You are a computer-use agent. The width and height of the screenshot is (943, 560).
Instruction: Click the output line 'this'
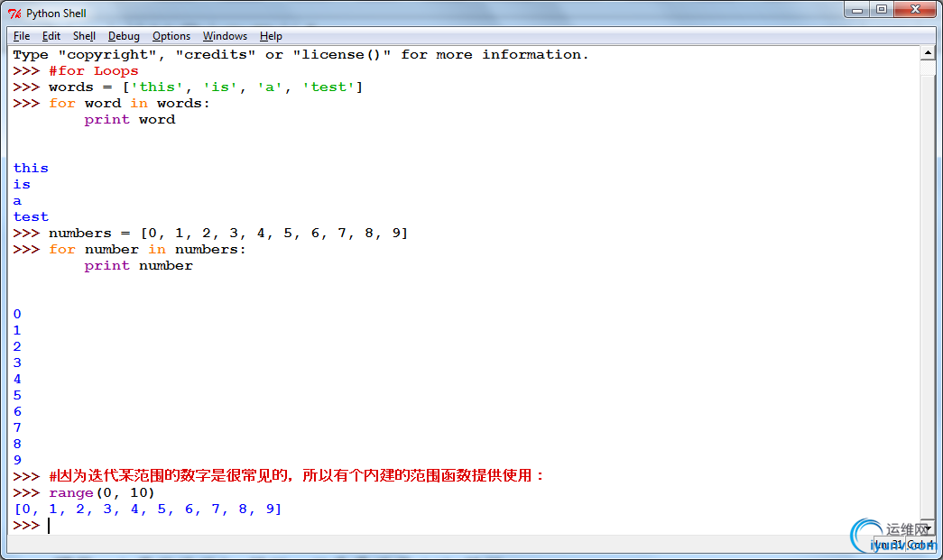[31, 169]
